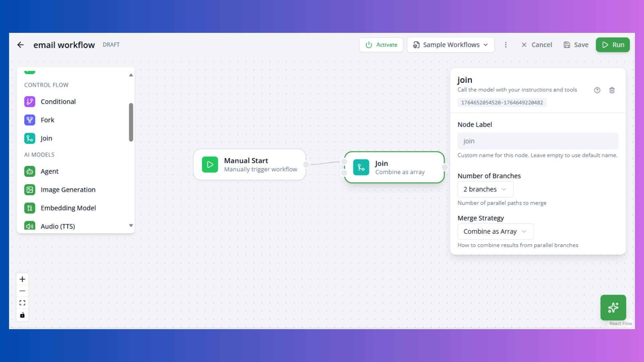This screenshot has width=644, height=362.
Task: Select the Conditional node in the sidebar
Action: point(30,101)
